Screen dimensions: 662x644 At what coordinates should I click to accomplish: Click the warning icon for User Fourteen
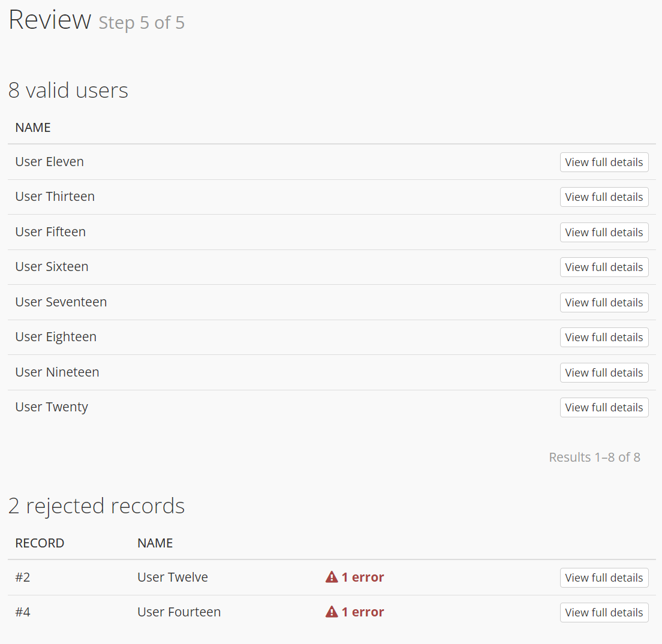click(x=332, y=612)
